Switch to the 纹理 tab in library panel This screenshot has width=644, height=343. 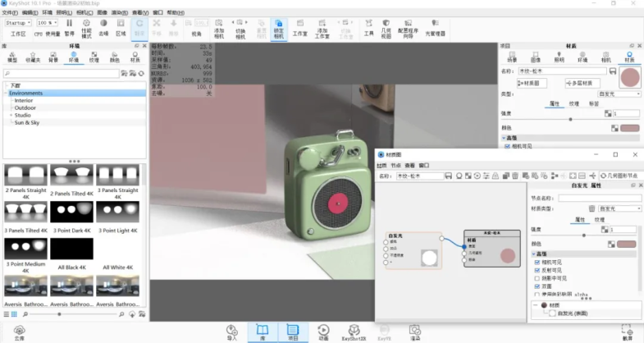pos(94,60)
